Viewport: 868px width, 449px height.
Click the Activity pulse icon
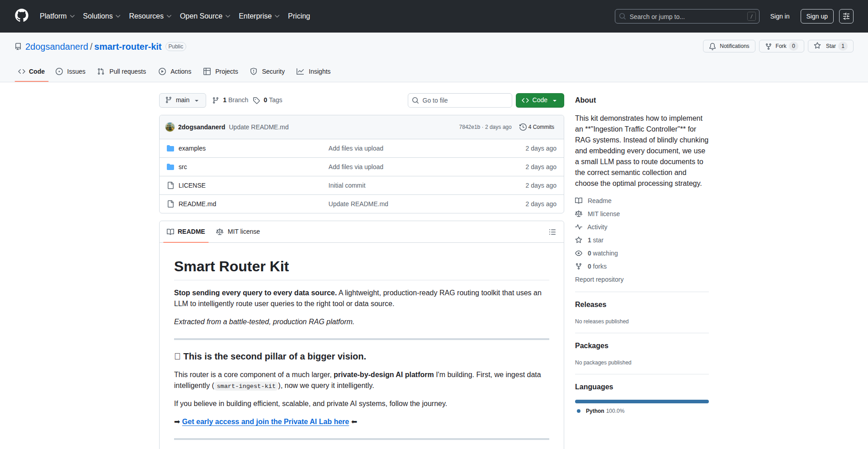click(579, 227)
